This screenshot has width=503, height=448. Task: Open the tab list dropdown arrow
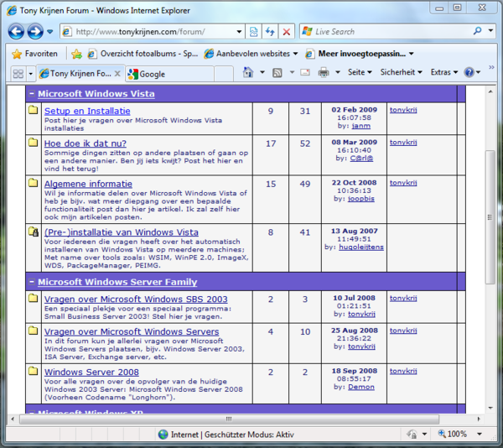coord(31,74)
